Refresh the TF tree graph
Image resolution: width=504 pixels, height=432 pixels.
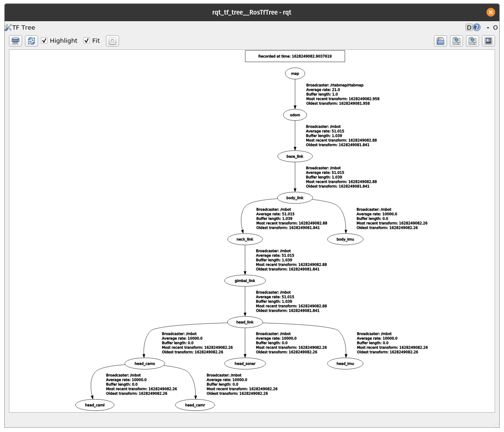tap(31, 41)
